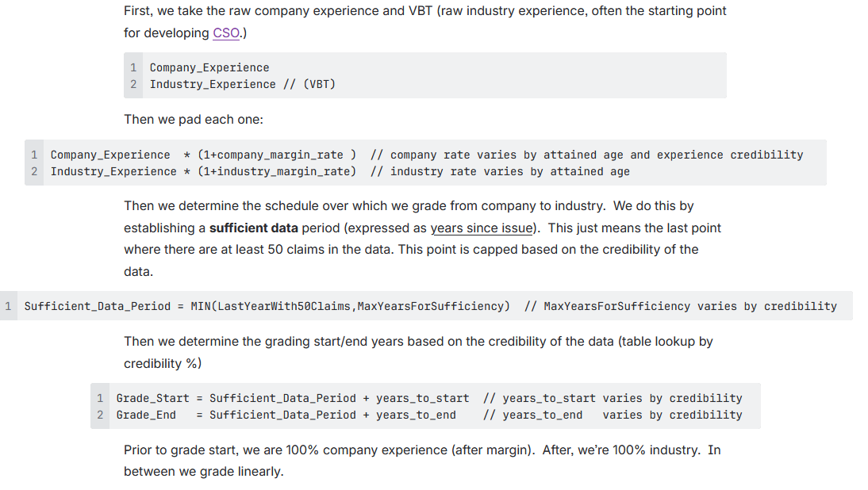Click the "Then we pad each one:" paragraph
The width and height of the screenshot is (868, 490).
[x=194, y=120]
